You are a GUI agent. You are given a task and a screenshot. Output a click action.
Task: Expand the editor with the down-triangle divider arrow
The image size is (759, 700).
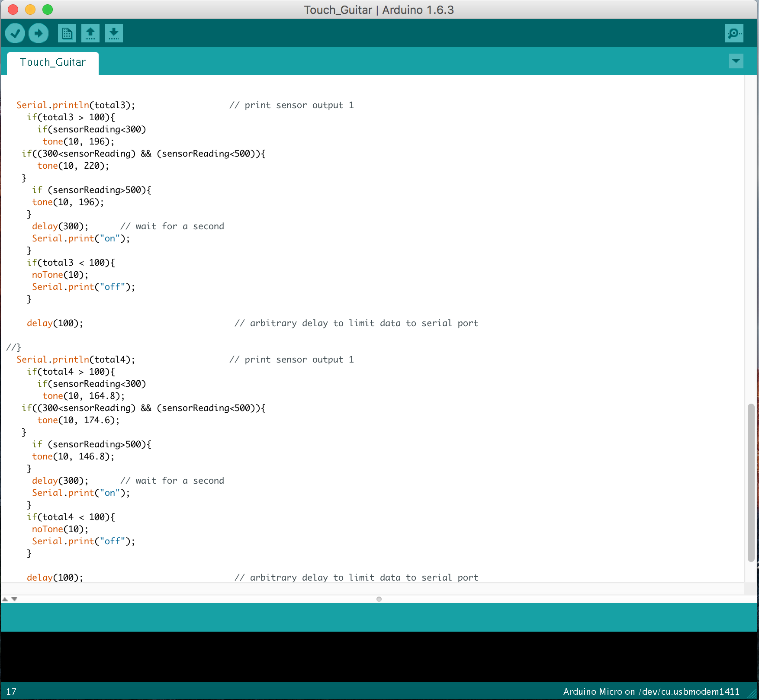(14, 599)
